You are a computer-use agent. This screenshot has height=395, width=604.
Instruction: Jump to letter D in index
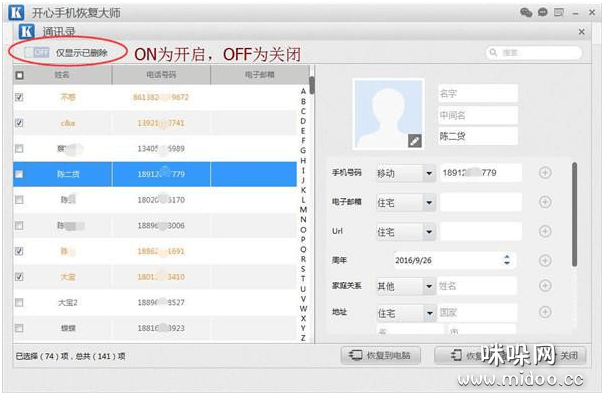(x=303, y=121)
